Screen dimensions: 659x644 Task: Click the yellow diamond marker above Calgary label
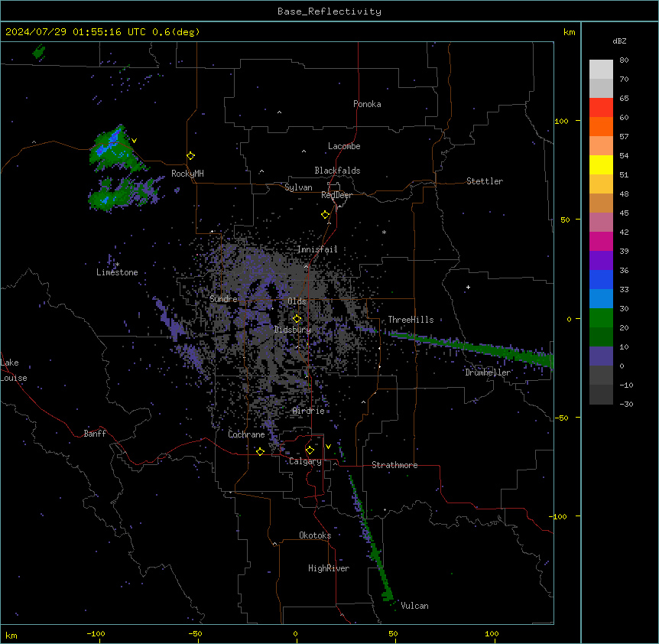(x=310, y=450)
